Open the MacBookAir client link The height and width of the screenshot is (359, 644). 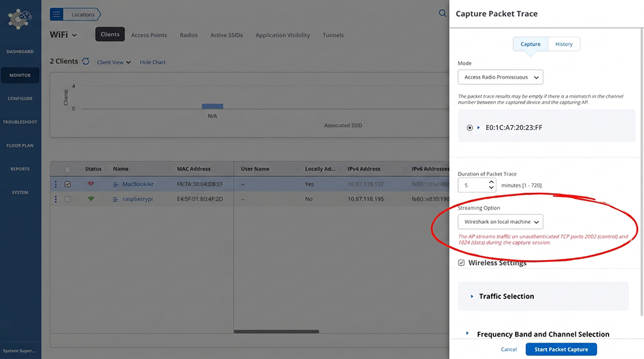138,184
